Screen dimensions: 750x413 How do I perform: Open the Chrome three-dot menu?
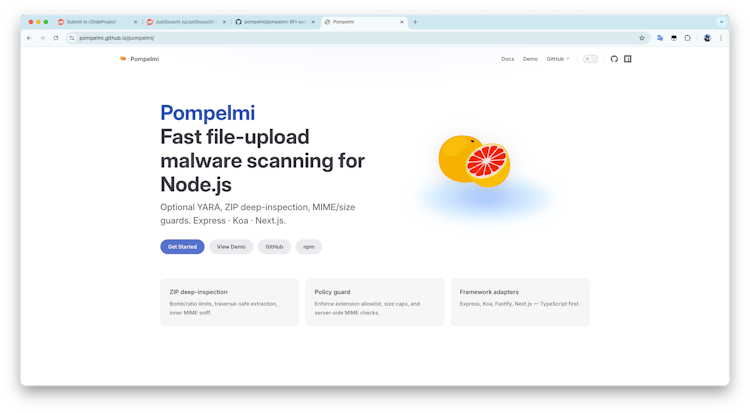click(x=720, y=38)
